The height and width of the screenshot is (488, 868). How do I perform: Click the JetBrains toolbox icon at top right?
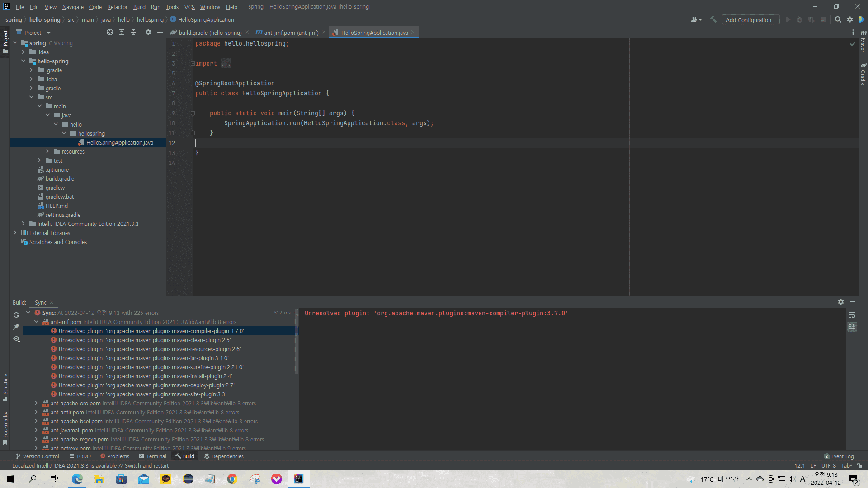pyautogui.click(x=861, y=19)
